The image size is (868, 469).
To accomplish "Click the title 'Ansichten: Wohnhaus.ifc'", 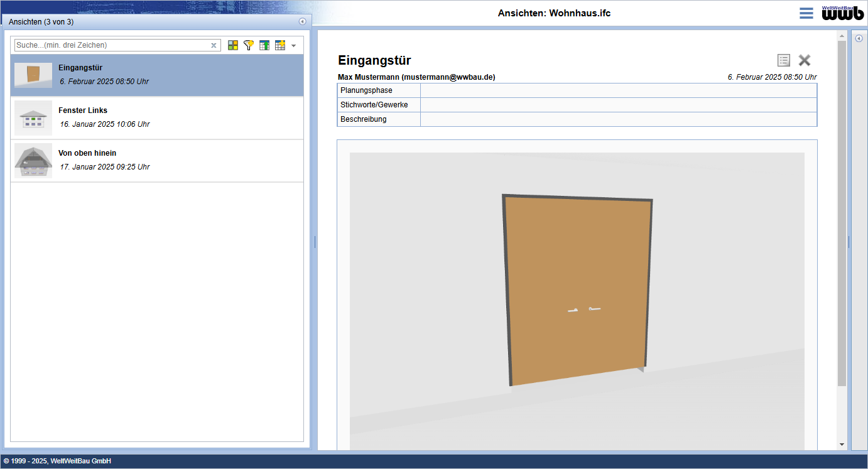I will [x=554, y=13].
